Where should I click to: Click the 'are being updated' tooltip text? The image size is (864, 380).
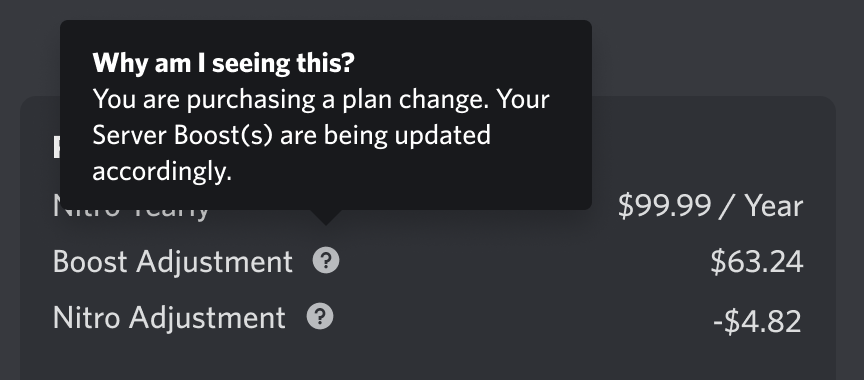385,135
